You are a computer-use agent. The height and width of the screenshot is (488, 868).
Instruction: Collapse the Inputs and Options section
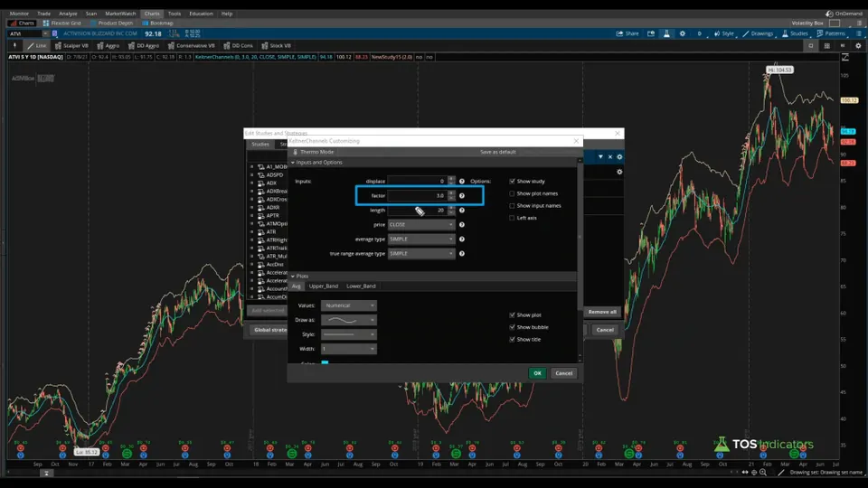point(293,163)
